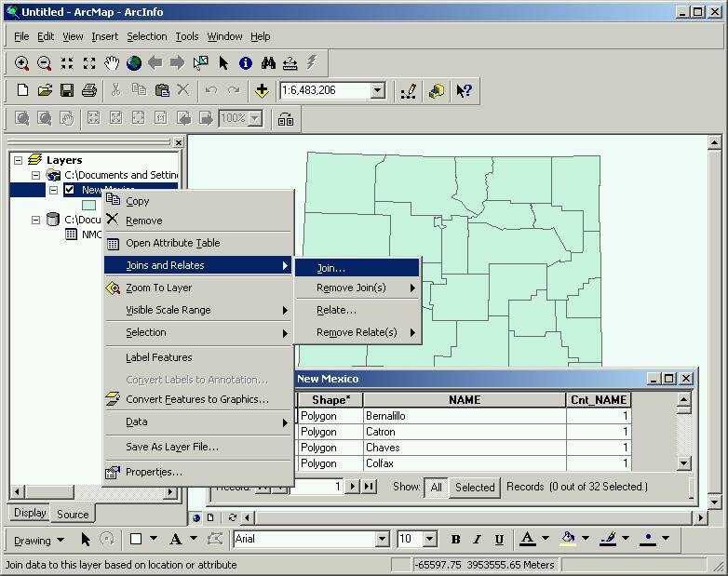Open the Find binoculars tool
This screenshot has height=576, width=728.
268,63
